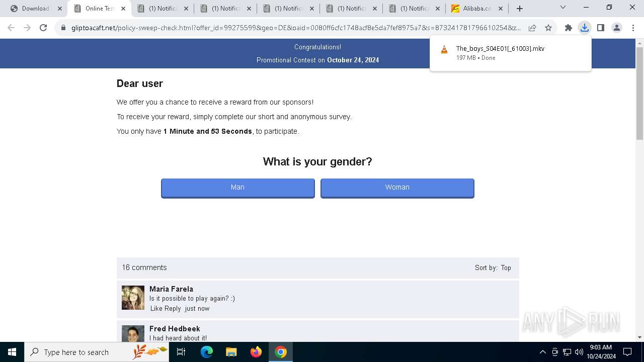Share this page icon in address bar
The width and height of the screenshot is (644, 362).
click(532, 28)
